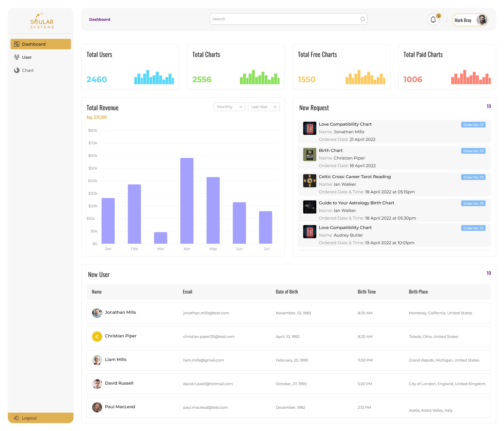Open the Chart sidebar menu item
The image size is (504, 431).
pos(28,70)
